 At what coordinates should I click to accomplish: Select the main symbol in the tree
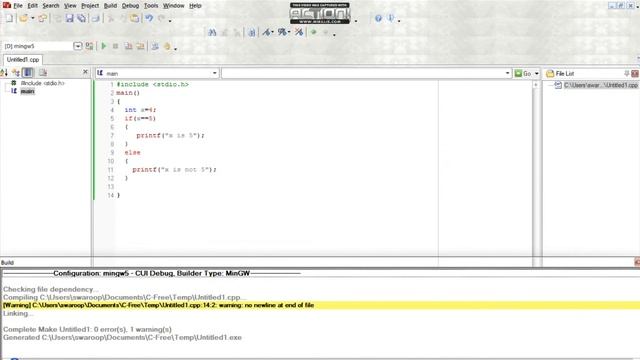point(27,91)
